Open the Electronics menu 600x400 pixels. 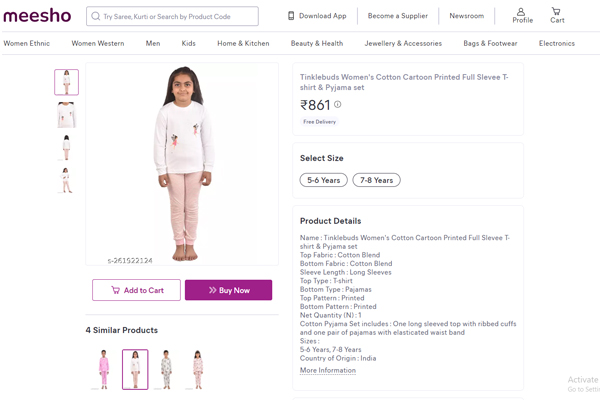557,44
